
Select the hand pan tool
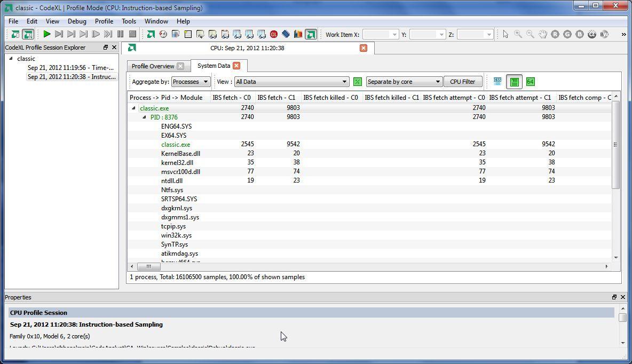tap(543, 34)
